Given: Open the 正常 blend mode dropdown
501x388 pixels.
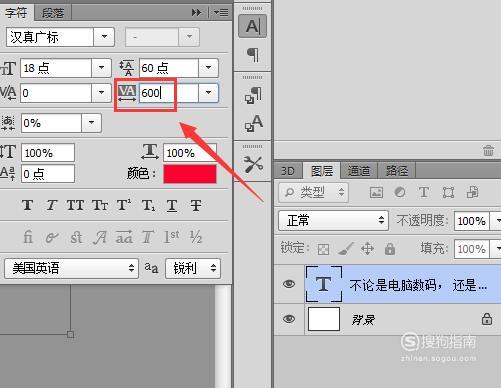Looking at the screenshot, I should coord(333,220).
